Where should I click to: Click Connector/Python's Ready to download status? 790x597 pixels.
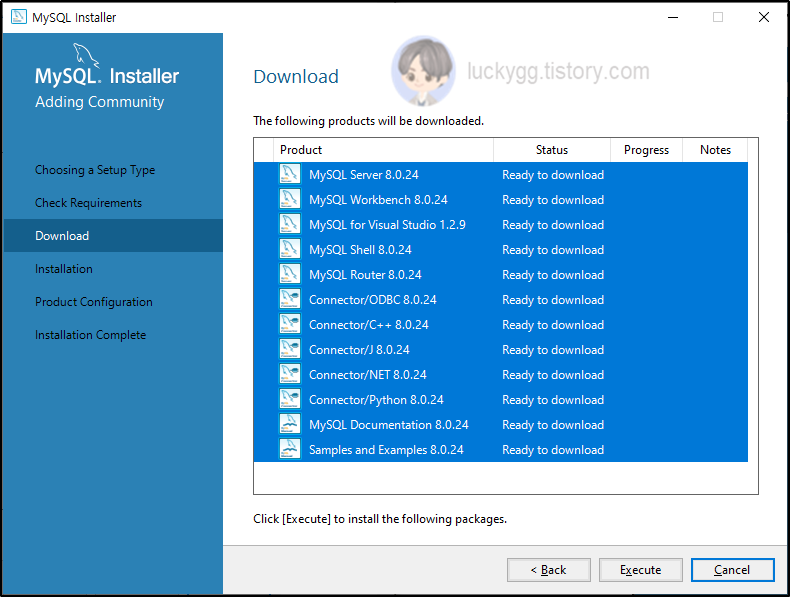553,400
